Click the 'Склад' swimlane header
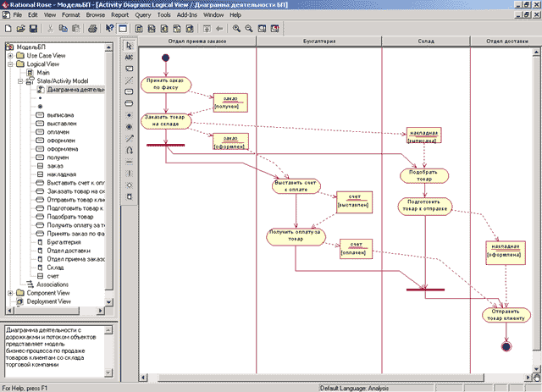The width and height of the screenshot is (542, 392). click(x=426, y=41)
